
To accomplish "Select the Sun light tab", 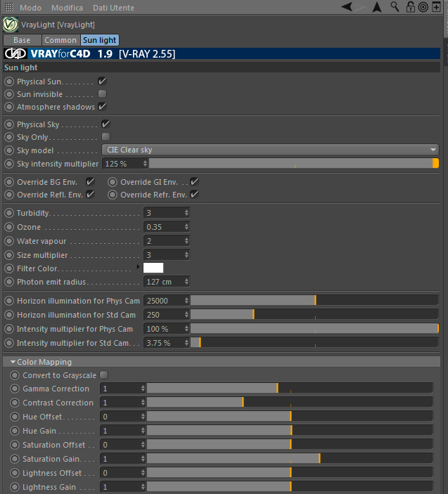I will click(100, 40).
